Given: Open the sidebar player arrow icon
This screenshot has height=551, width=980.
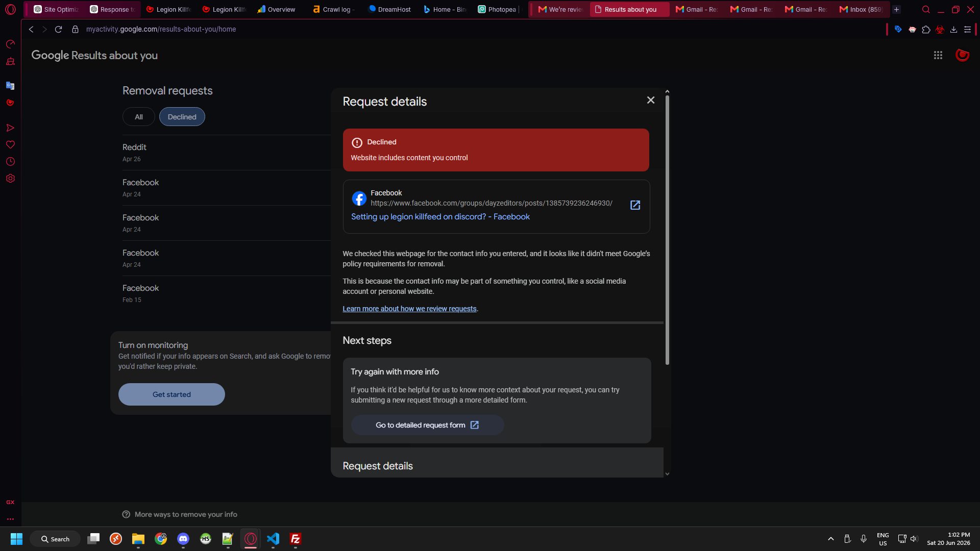Looking at the screenshot, I should click(10, 128).
